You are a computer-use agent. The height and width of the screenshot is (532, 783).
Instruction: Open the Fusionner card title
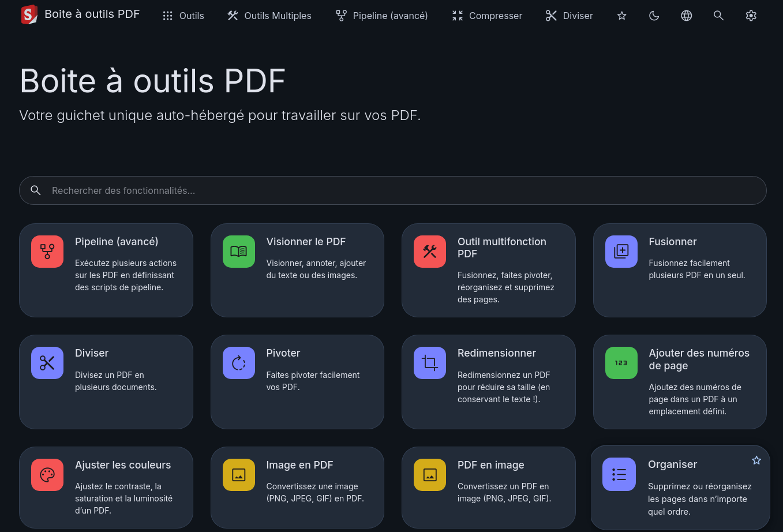(x=673, y=242)
